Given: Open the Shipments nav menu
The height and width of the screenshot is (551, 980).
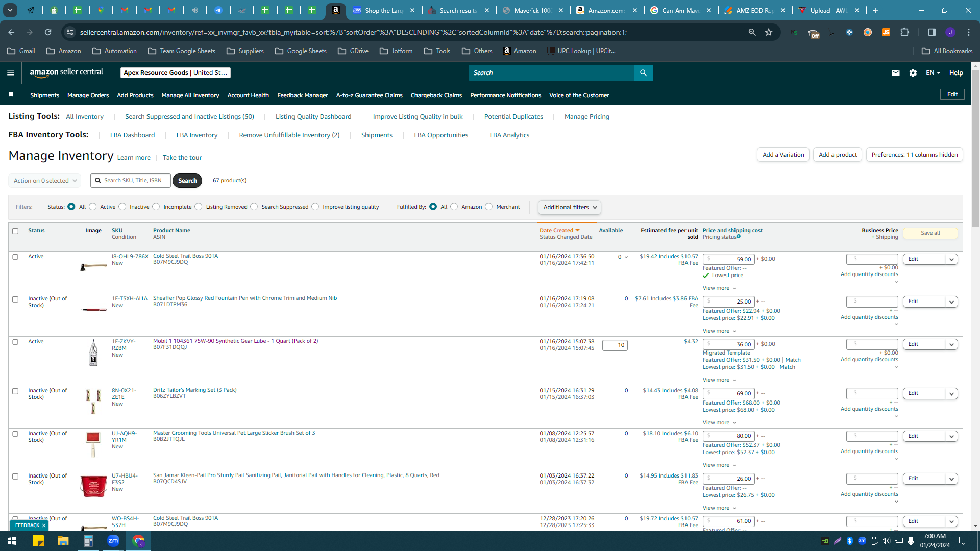Looking at the screenshot, I should (x=44, y=95).
